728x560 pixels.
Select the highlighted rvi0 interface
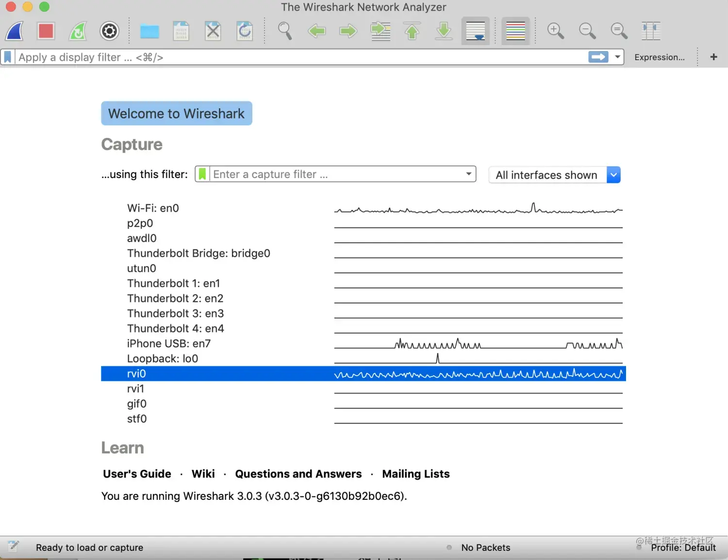pyautogui.click(x=363, y=374)
